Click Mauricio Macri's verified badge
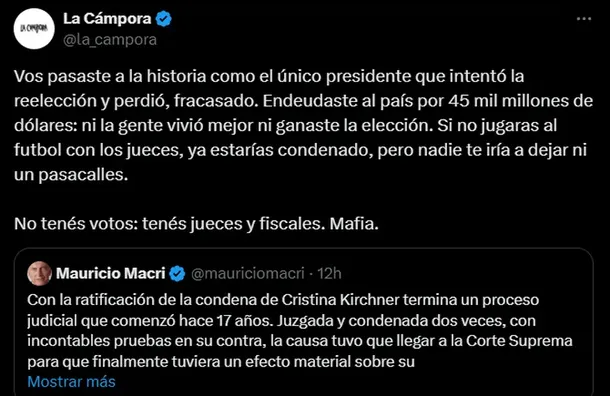The image size is (610, 396). pyautogui.click(x=177, y=274)
